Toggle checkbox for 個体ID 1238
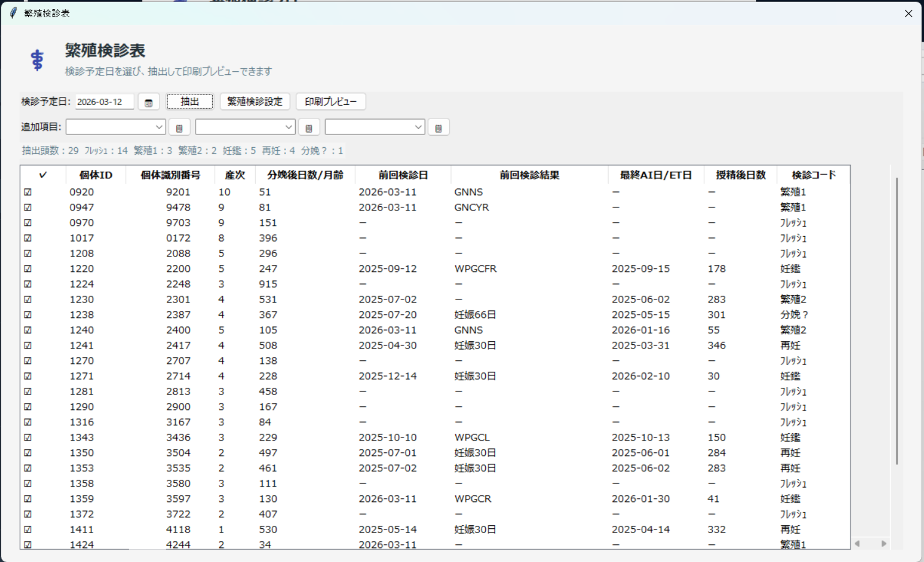The width and height of the screenshot is (924, 562). click(x=28, y=315)
